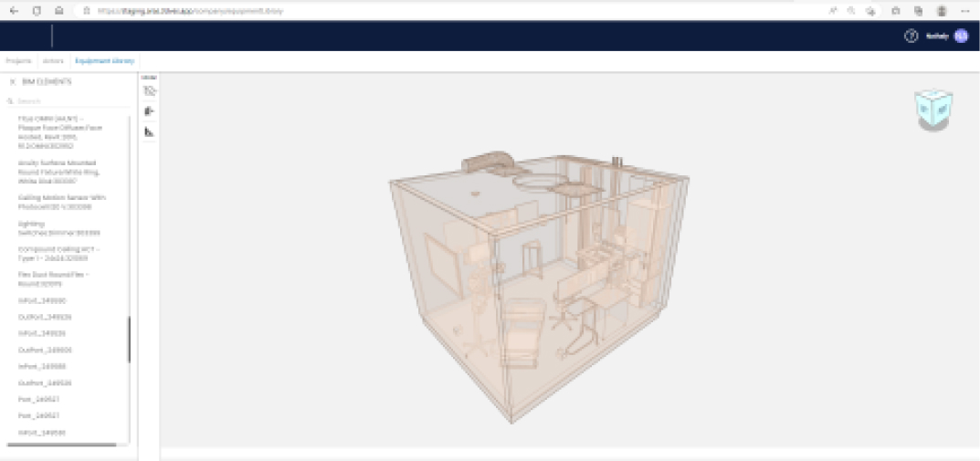Click the browser back arrow
Viewport: 980px width, 461px height.
(x=14, y=10)
